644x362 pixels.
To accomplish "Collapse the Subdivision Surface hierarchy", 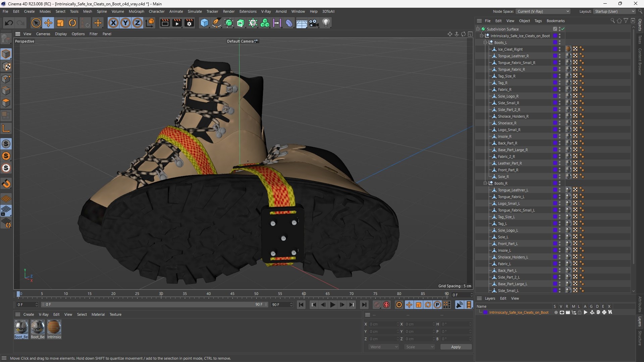I will tap(478, 29).
